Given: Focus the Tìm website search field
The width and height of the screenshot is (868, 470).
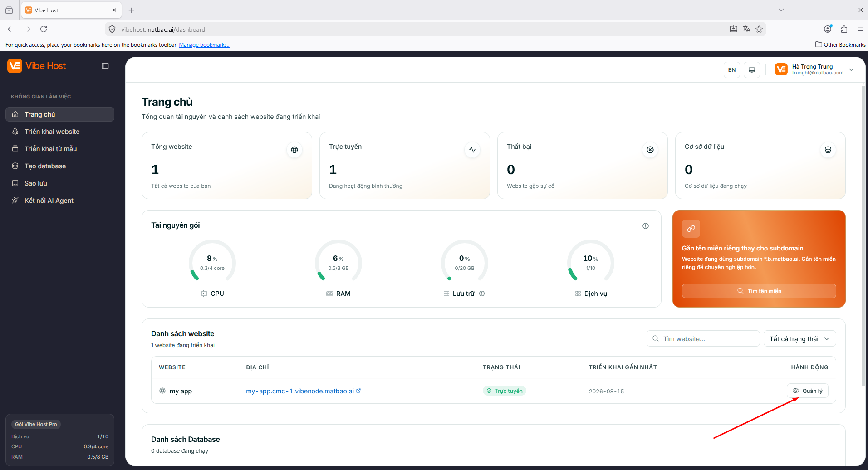Looking at the screenshot, I should (x=703, y=338).
